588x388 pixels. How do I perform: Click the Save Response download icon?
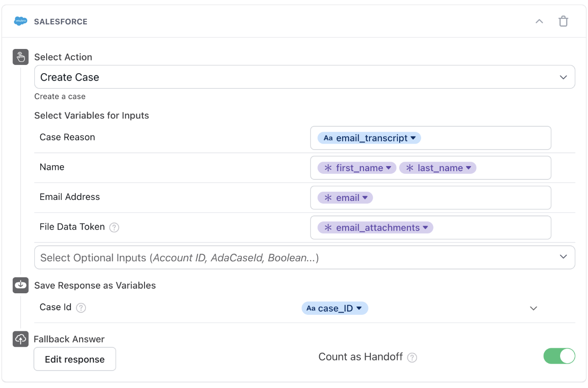click(x=21, y=285)
